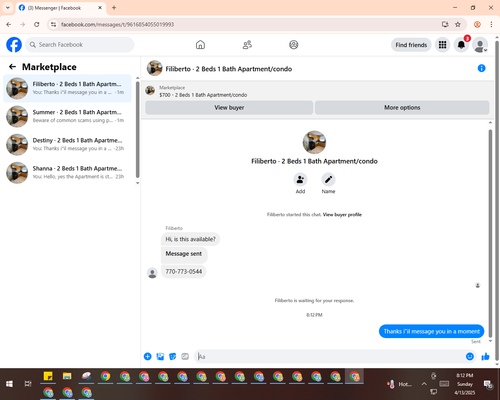The height and width of the screenshot is (400, 500).
Task: Select the Messenger | Facebook tab
Action: [x=60, y=8]
